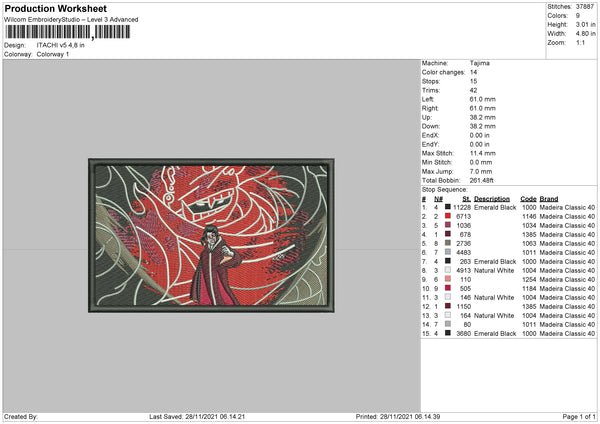Click 'Last Saved: 28/11/2021 06.14.21' footer text
This screenshot has height=424, width=600.
[x=197, y=416]
